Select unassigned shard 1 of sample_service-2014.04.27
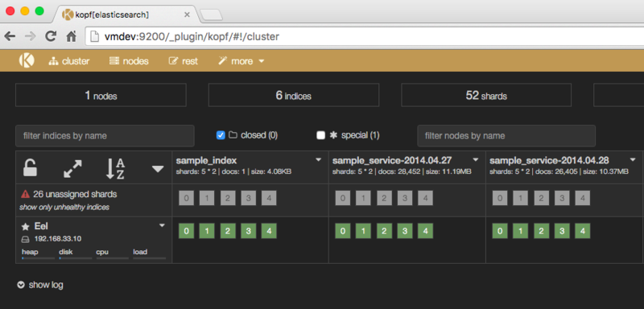The width and height of the screenshot is (644, 309). pyautogui.click(x=364, y=198)
